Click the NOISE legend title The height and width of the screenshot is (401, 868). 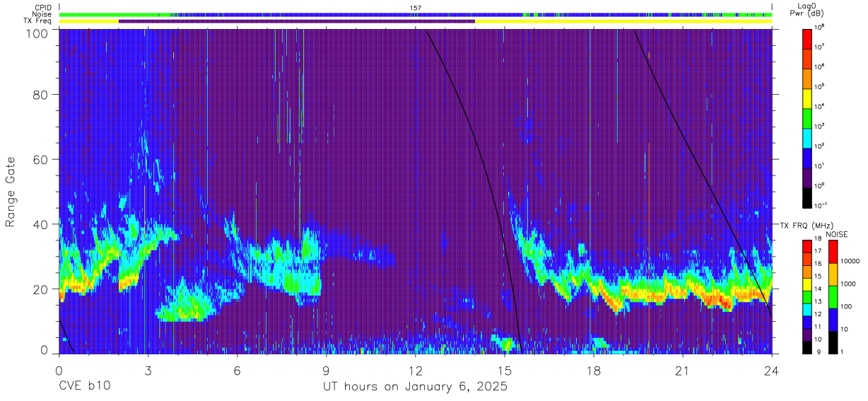[x=836, y=233]
